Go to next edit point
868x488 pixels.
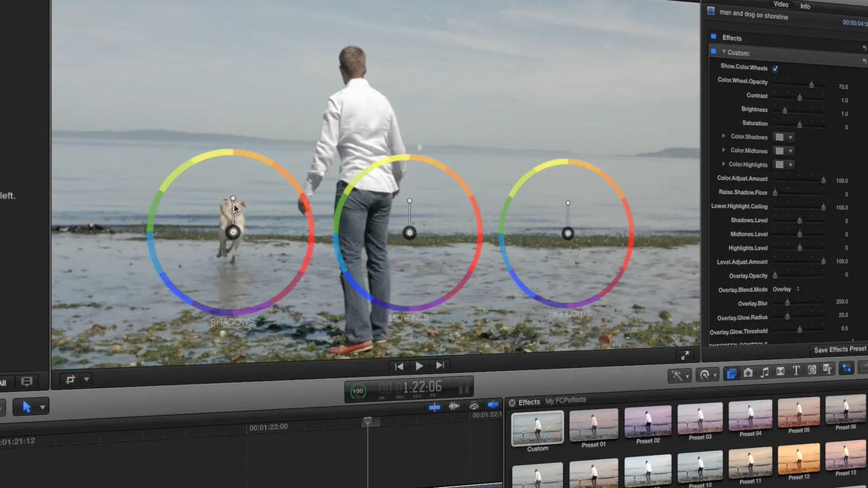pyautogui.click(x=439, y=365)
